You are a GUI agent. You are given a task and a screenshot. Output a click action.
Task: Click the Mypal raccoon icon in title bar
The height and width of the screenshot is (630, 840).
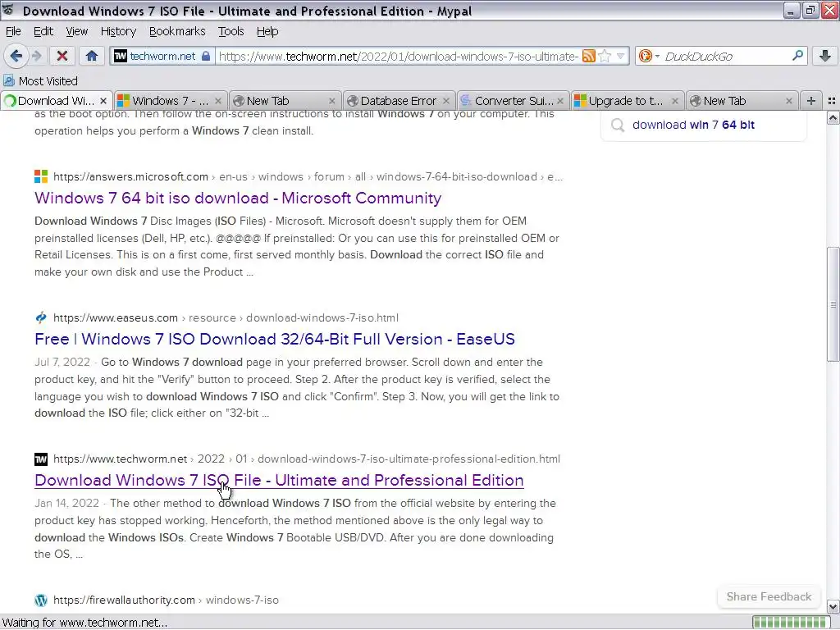(x=8, y=10)
